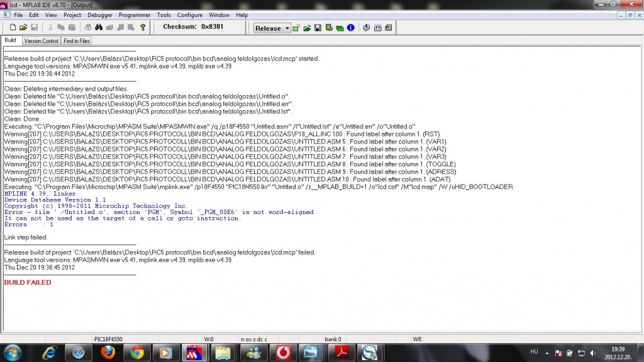Open Firefox from the taskbar
Viewport: 644px width, 362px height.
tap(108, 353)
